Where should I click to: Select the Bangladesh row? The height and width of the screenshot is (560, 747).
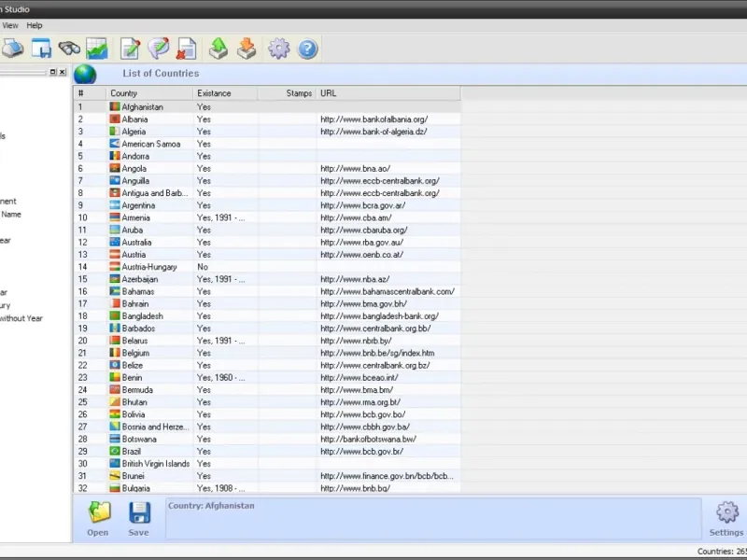tap(267, 316)
